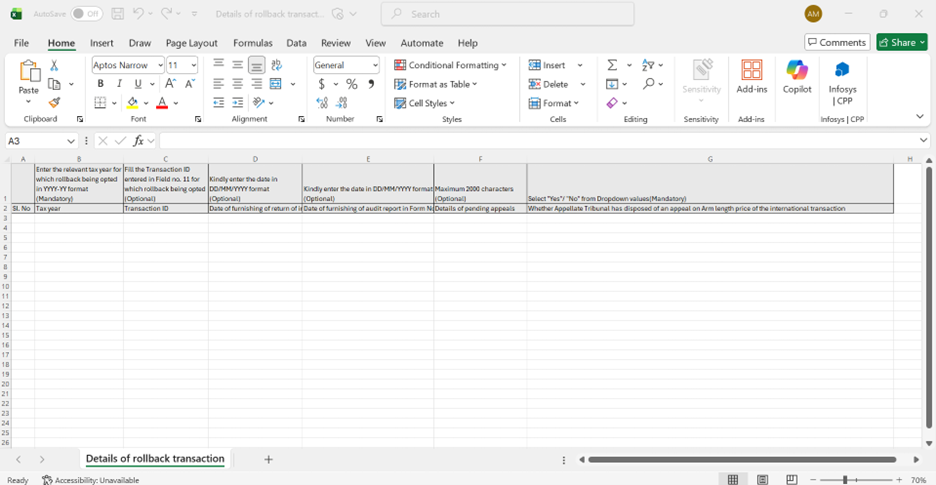
Task: Apply Comma style
Action: click(371, 84)
